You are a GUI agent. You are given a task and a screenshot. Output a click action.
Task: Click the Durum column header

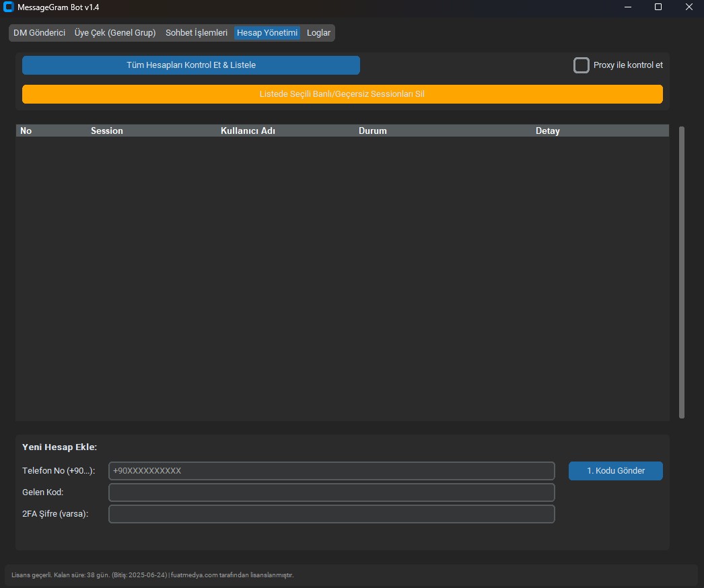[372, 131]
